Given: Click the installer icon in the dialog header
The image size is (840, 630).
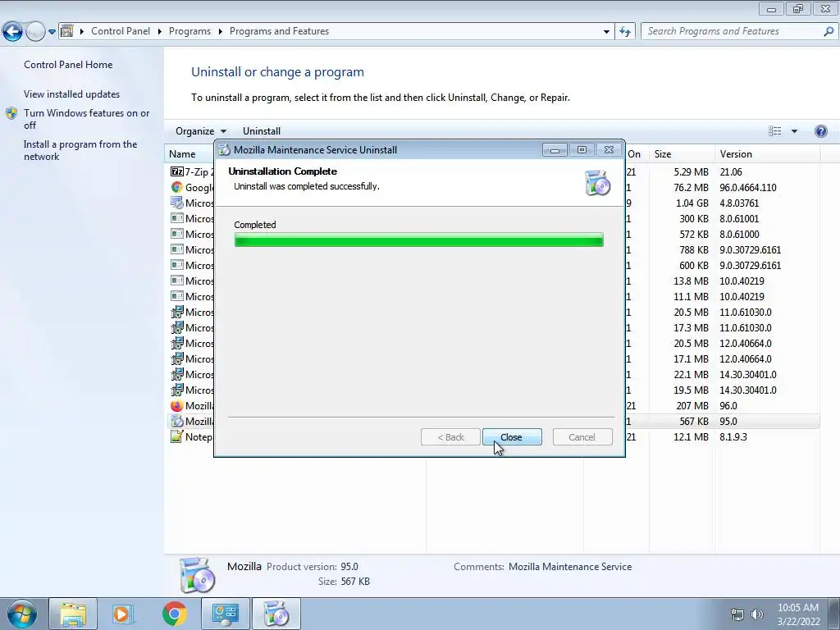Looking at the screenshot, I should pos(598,183).
